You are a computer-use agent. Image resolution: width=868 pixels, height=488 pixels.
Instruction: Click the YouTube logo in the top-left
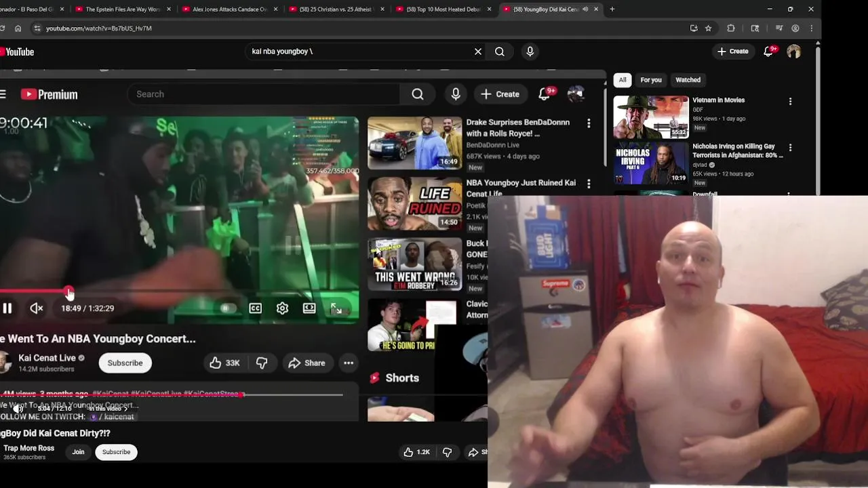(17, 52)
